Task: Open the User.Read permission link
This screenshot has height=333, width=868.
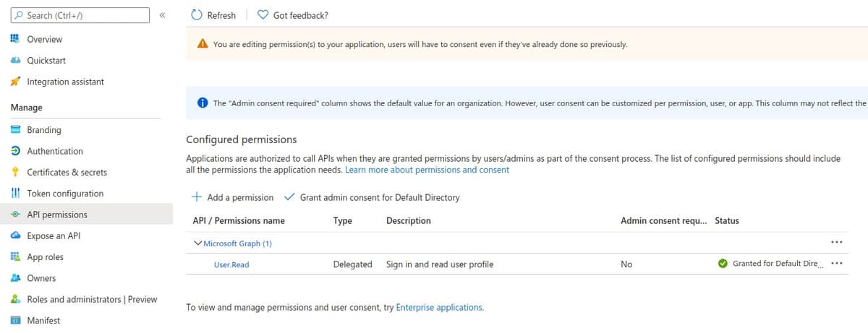Action: (231, 264)
